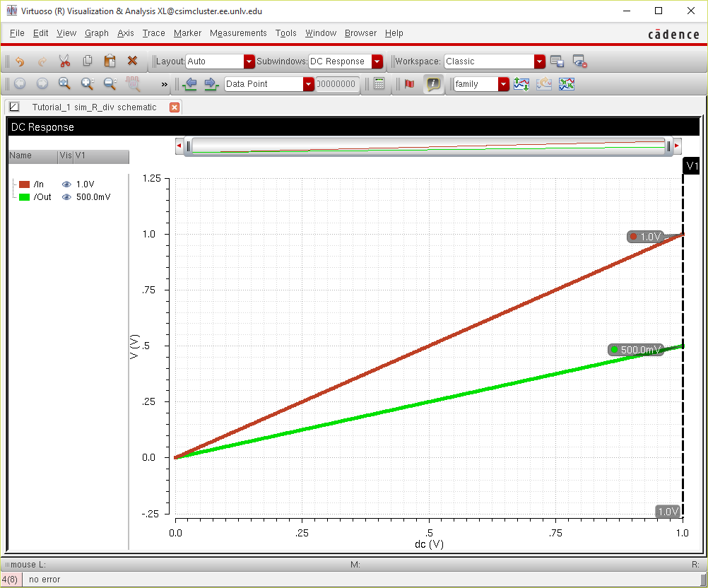The image size is (708, 588).
Task: Open the Measurements menu
Action: click(238, 33)
